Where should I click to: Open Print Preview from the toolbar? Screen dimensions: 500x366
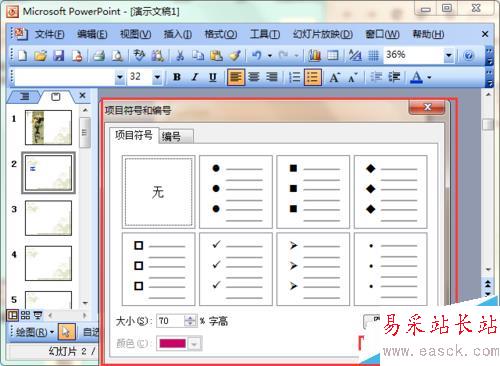(x=117, y=55)
